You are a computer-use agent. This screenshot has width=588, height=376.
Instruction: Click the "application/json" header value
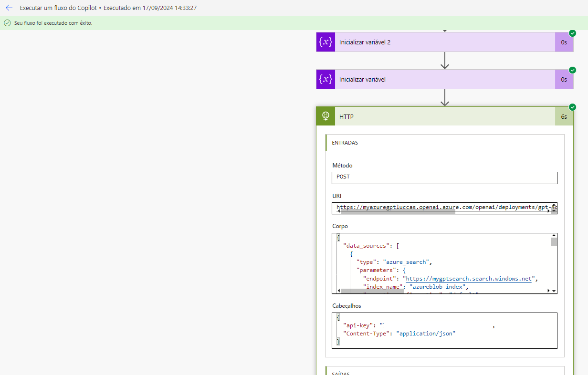tap(426, 334)
